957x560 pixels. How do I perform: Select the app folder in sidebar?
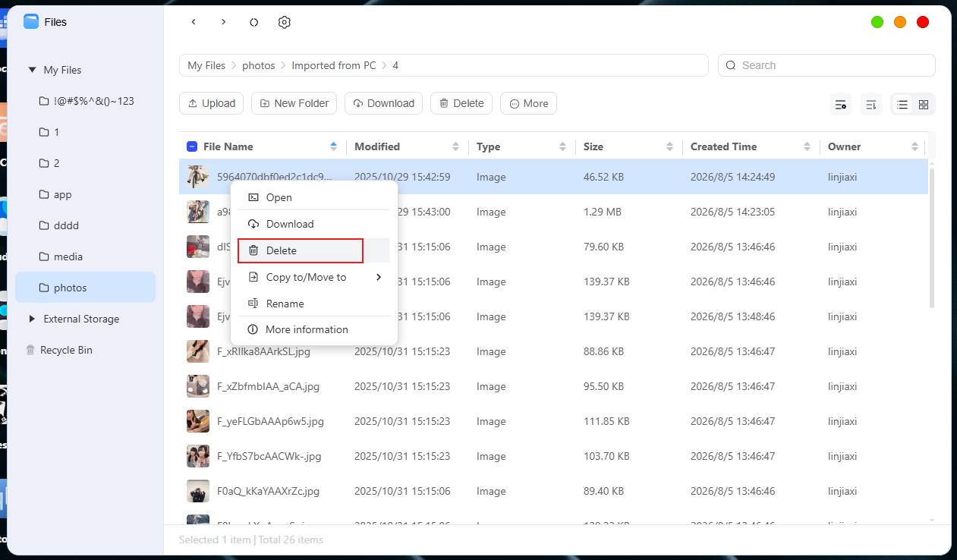click(x=85, y=194)
